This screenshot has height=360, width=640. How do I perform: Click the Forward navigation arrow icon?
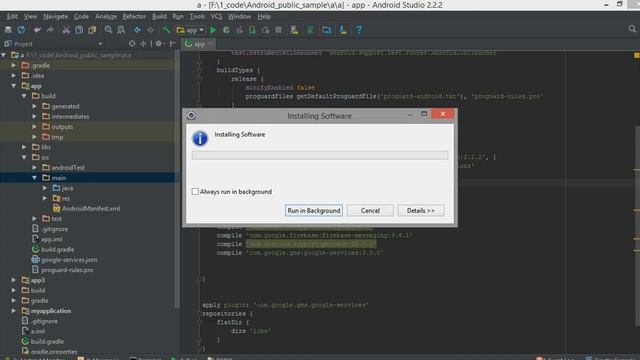point(150,30)
